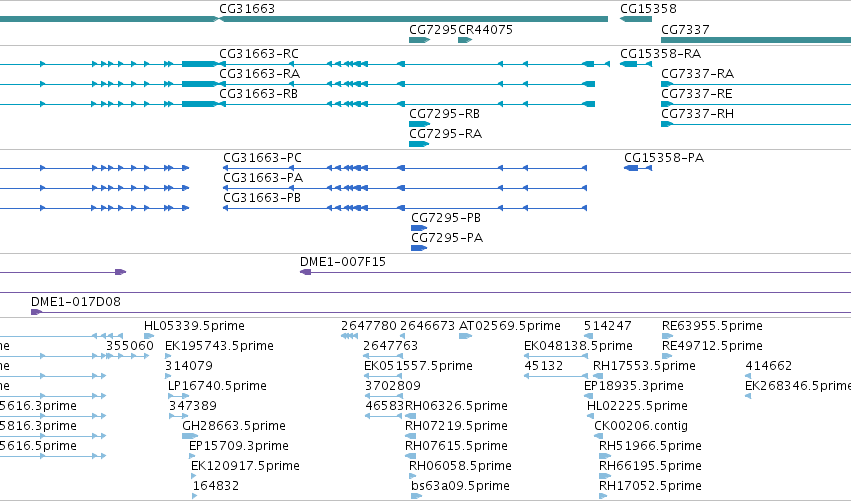Select protein CG31663-PB label

262,198
